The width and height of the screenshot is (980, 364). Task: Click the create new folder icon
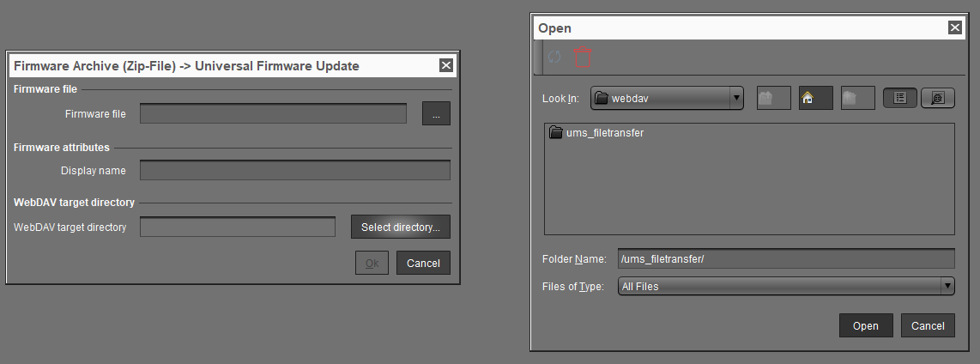tap(857, 98)
